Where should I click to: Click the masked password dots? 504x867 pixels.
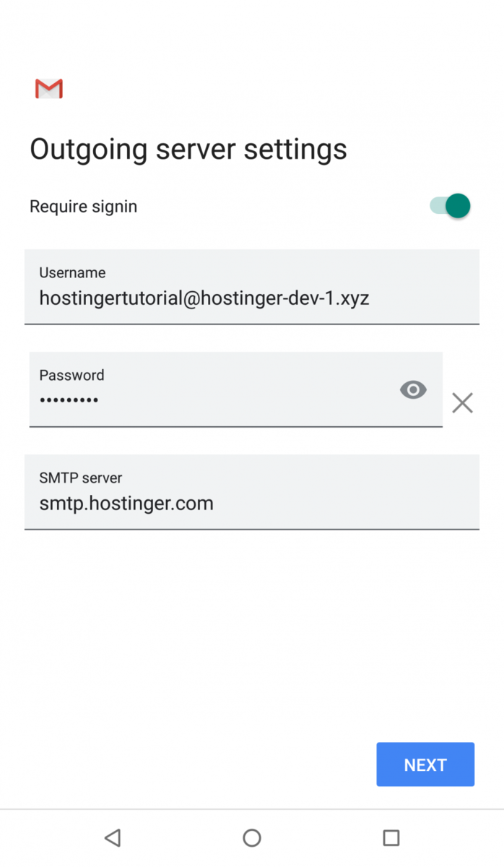click(x=69, y=400)
